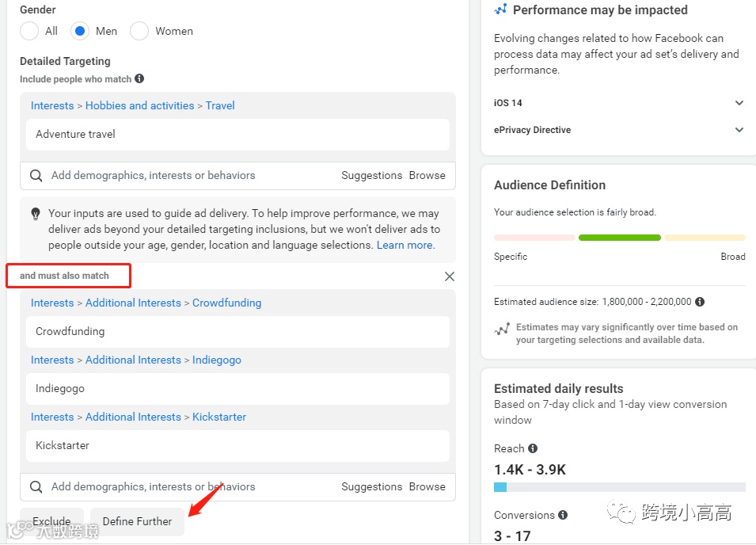Viewport: 756px width, 545px height.
Task: Open Additional Interests link above Kickstarter row
Action: click(x=133, y=417)
